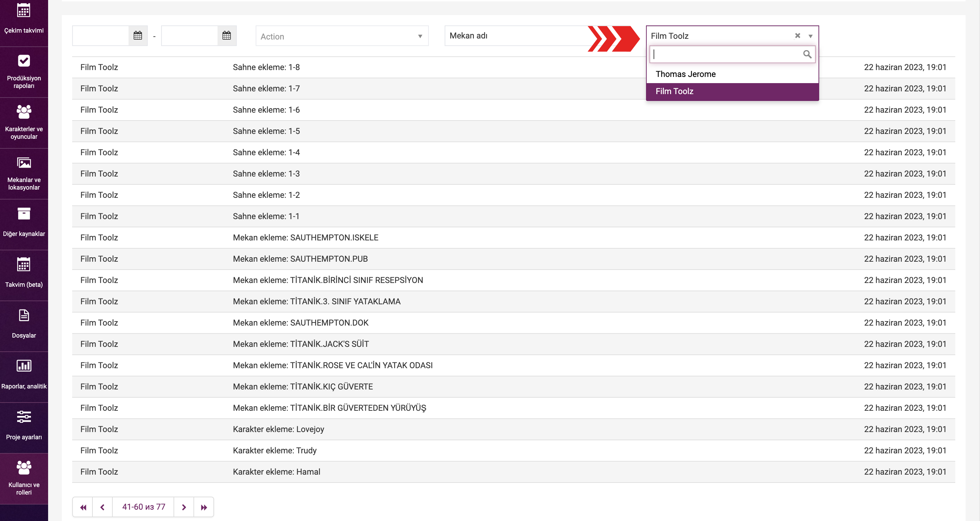This screenshot has width=980, height=521.
Task: Click Karakter ekleme: Trudy entry
Action: pos(275,451)
